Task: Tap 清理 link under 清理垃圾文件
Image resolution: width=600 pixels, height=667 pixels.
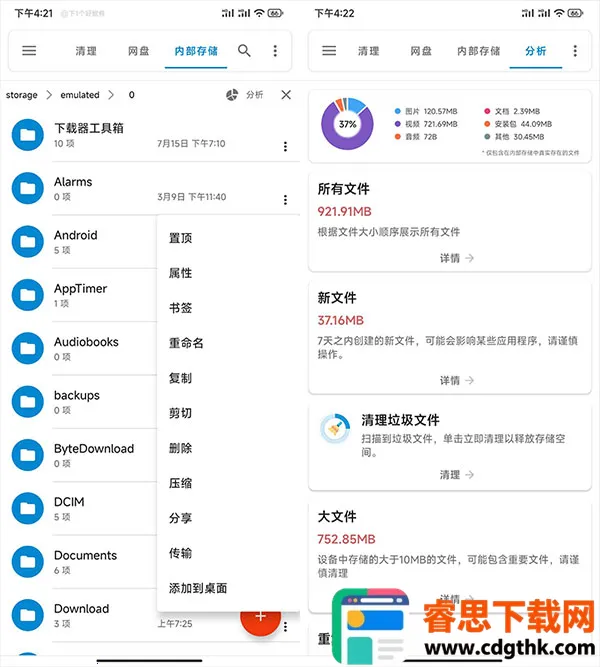Action: (456, 475)
